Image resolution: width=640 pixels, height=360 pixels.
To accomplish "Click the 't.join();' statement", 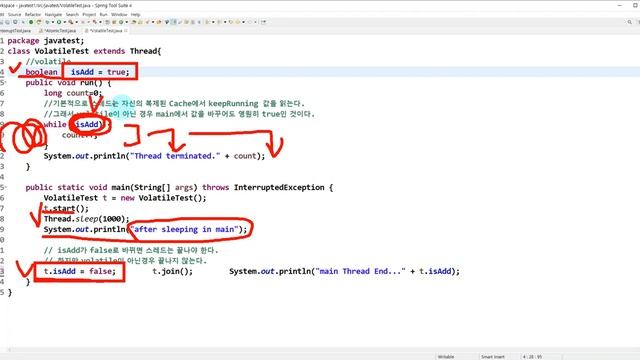I will click(173, 271).
